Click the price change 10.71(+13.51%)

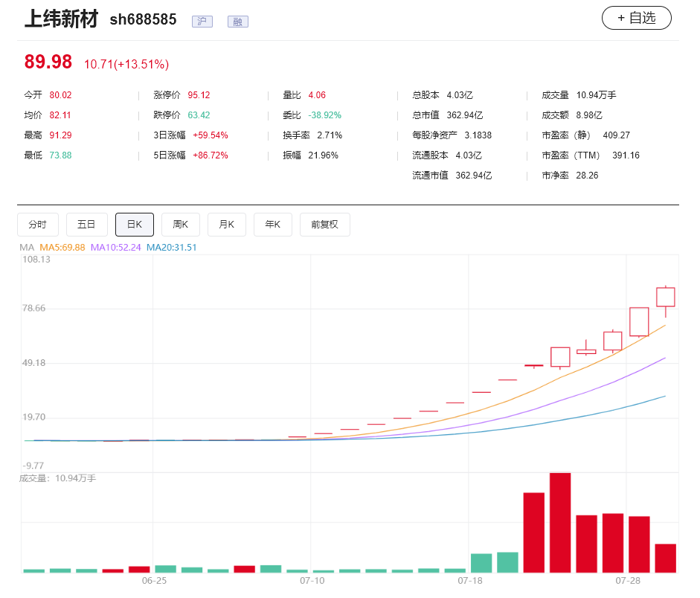126,64
